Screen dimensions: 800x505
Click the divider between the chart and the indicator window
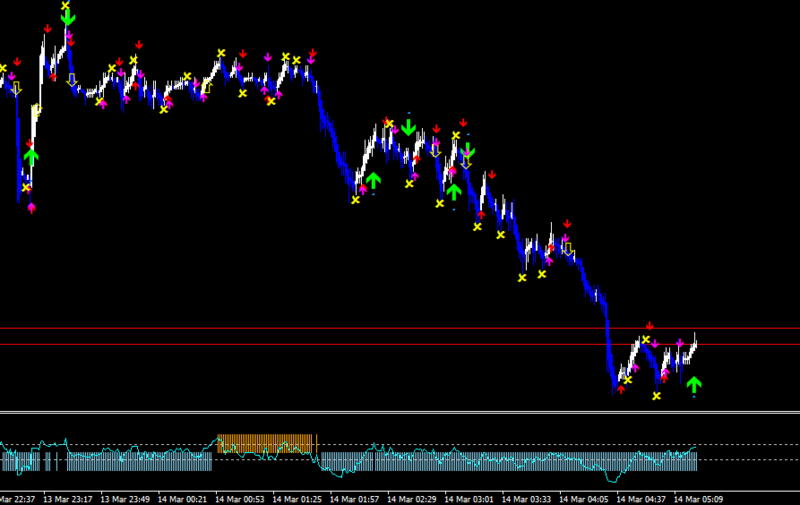[400, 412]
